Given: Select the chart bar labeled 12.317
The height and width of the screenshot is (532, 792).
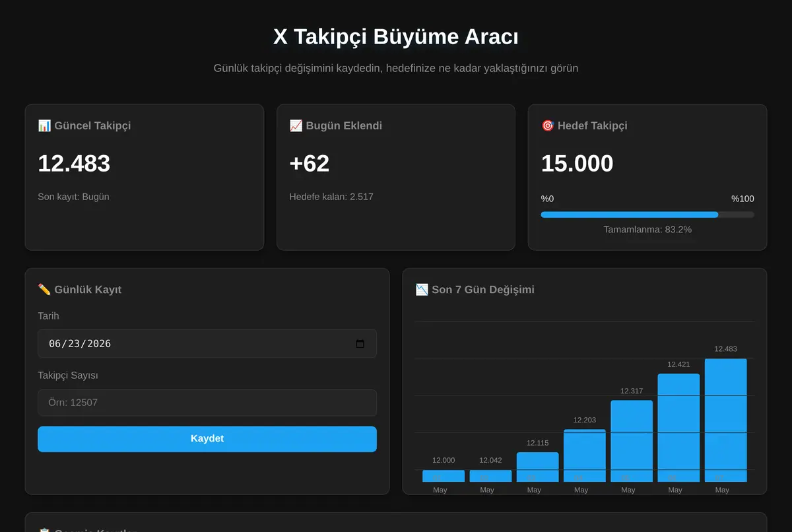Looking at the screenshot, I should (632, 441).
